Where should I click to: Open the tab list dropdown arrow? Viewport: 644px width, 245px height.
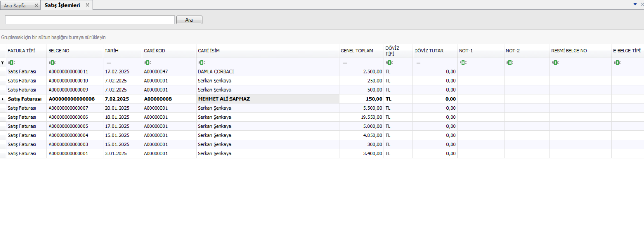click(635, 5)
